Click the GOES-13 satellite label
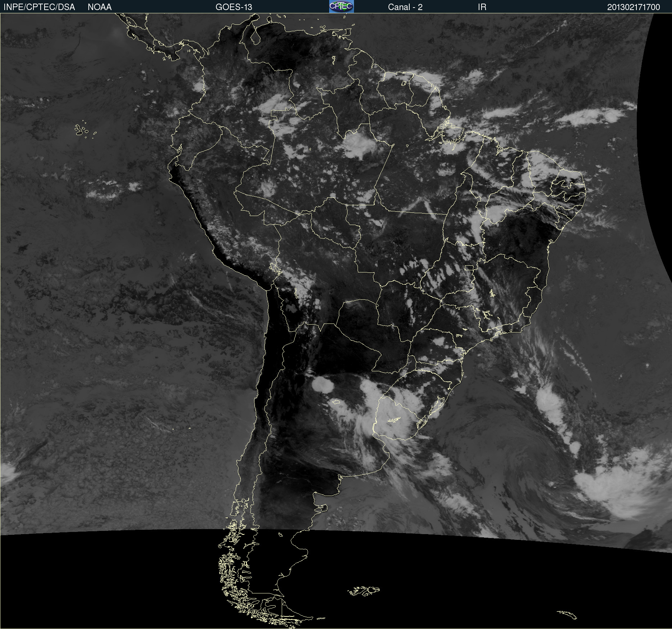Screen dimensions: 672x629 click(234, 7)
